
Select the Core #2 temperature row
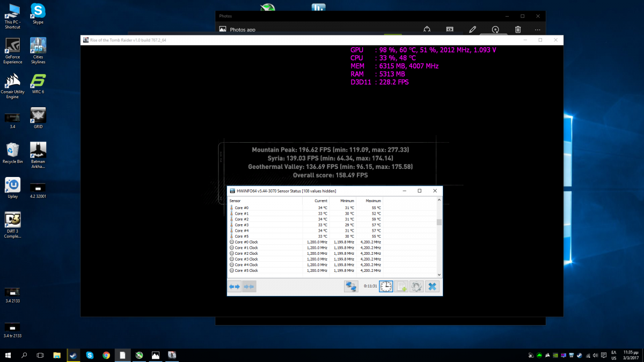332,219
